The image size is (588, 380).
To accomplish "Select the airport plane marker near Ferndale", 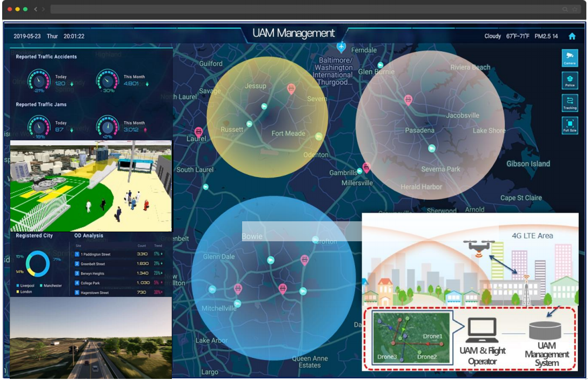I will point(341,47).
